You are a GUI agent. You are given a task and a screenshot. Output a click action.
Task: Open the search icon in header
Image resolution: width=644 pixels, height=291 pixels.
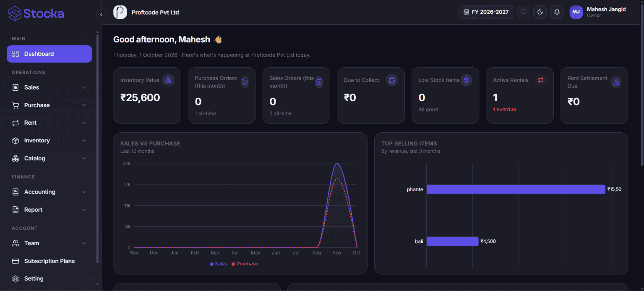click(x=523, y=12)
